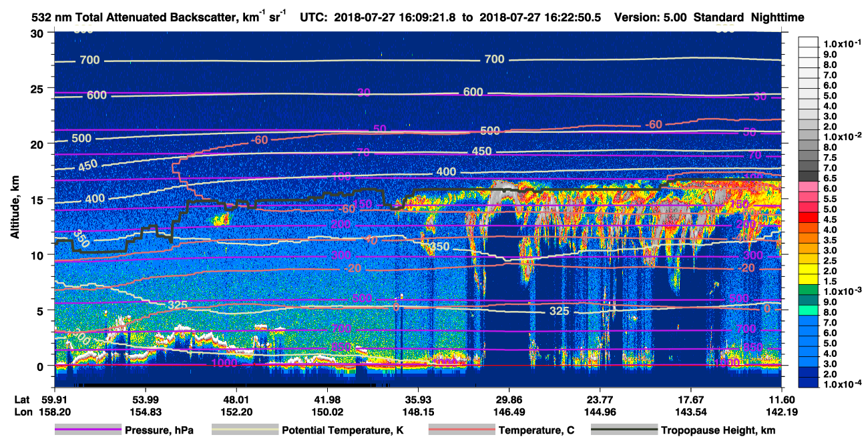Viewport: 868px width, 445px height.
Task: Click the Temperature, C legend label
Action: pos(536,431)
